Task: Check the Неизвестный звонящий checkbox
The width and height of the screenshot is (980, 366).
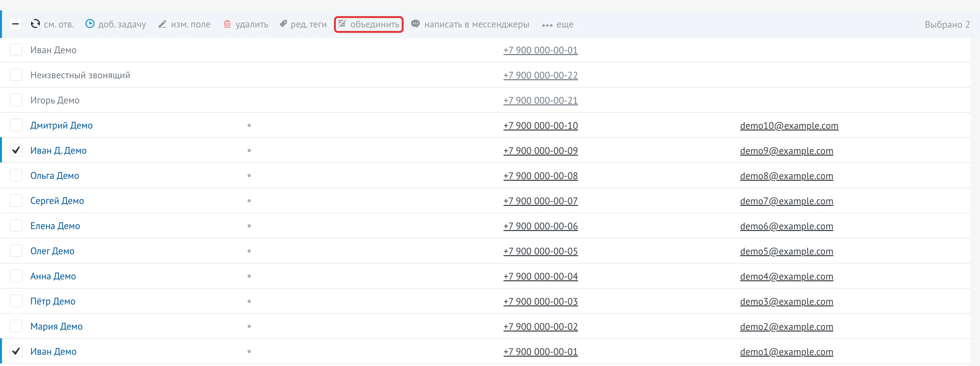Action: (x=16, y=75)
